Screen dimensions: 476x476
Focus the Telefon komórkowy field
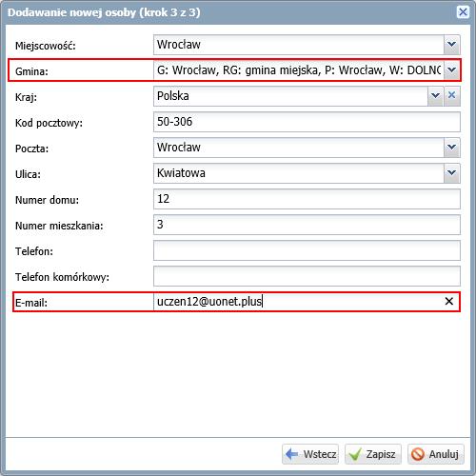(x=307, y=276)
